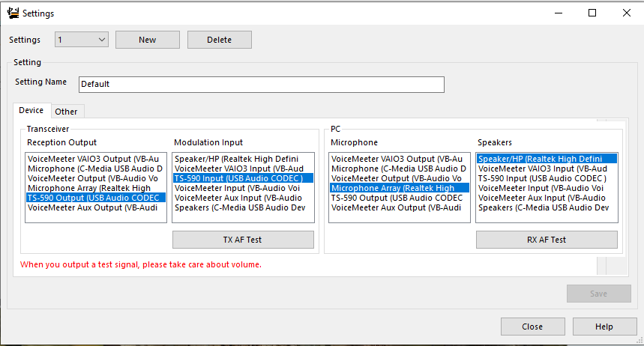The image size is (644, 346).
Task: Select VoiceMeeter VAIO3 Output in PC Microphone list
Action: click(399, 159)
